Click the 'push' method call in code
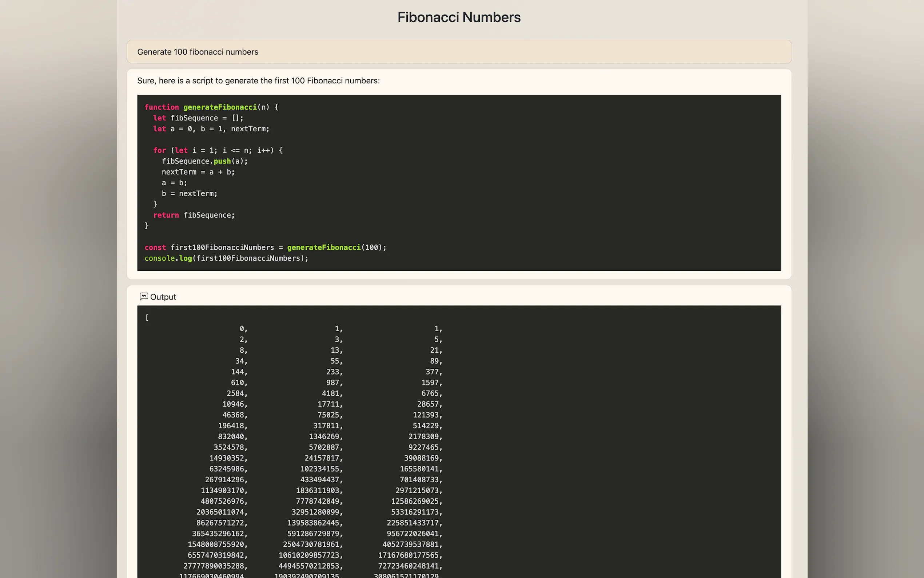 (222, 161)
